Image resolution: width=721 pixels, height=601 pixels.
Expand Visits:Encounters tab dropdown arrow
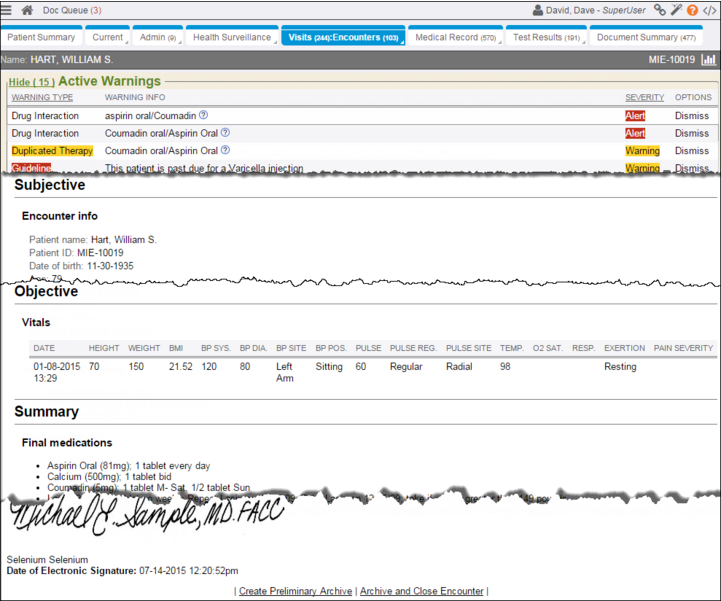(x=402, y=43)
